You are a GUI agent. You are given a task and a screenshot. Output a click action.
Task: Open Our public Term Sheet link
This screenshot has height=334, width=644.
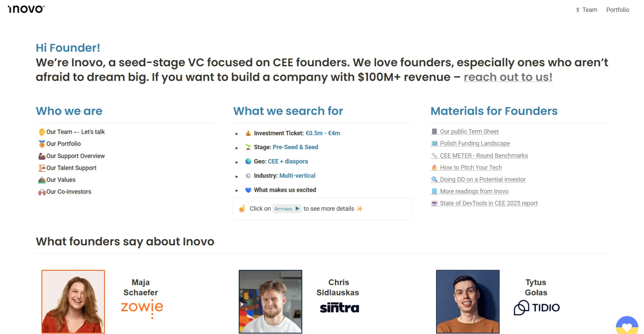(x=469, y=131)
